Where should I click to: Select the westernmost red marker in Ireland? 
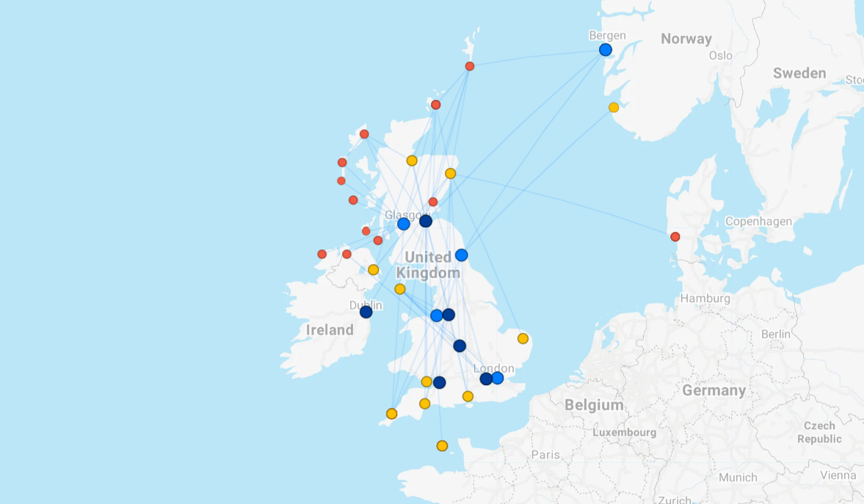coord(322,255)
